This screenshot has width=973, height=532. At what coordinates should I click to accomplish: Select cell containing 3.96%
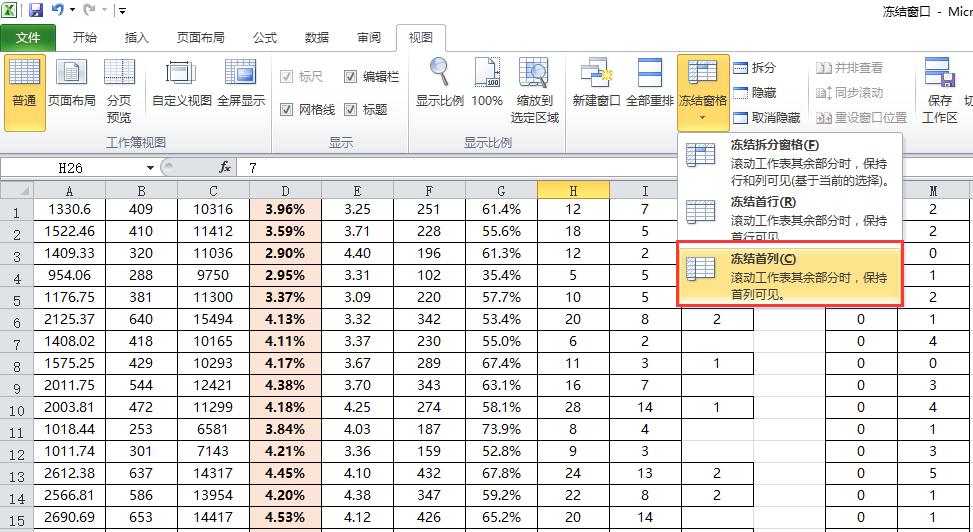pos(285,210)
